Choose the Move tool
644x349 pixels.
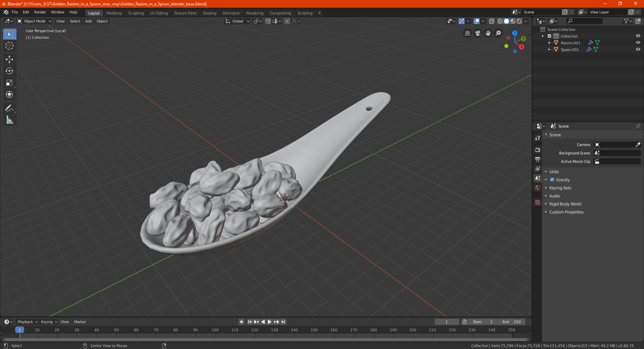pos(9,59)
